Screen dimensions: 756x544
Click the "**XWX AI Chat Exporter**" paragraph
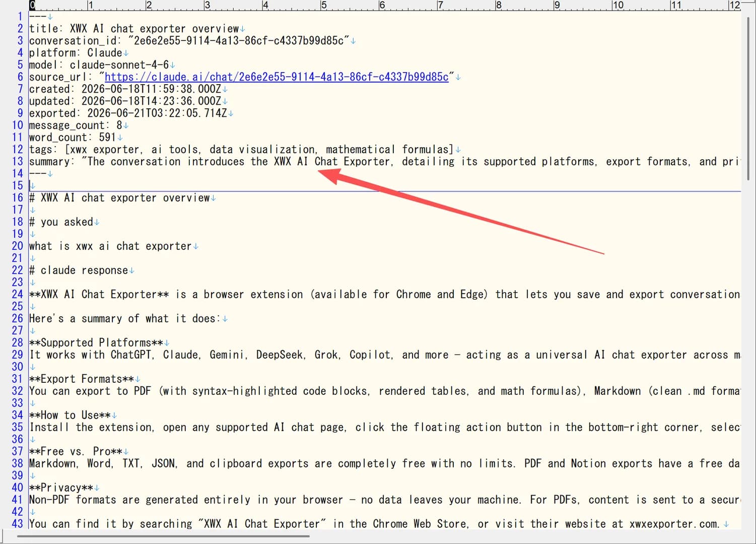[x=384, y=295]
